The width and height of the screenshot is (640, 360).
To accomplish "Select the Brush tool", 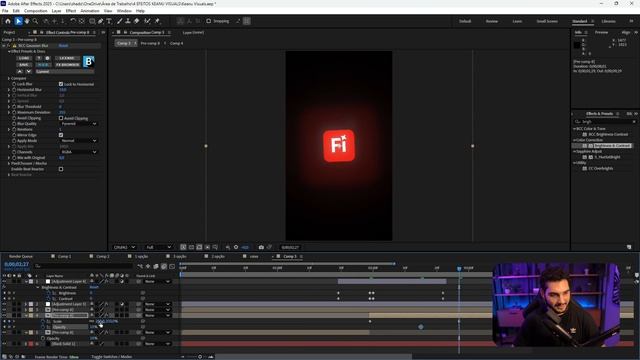I will pyautogui.click(x=120, y=21).
